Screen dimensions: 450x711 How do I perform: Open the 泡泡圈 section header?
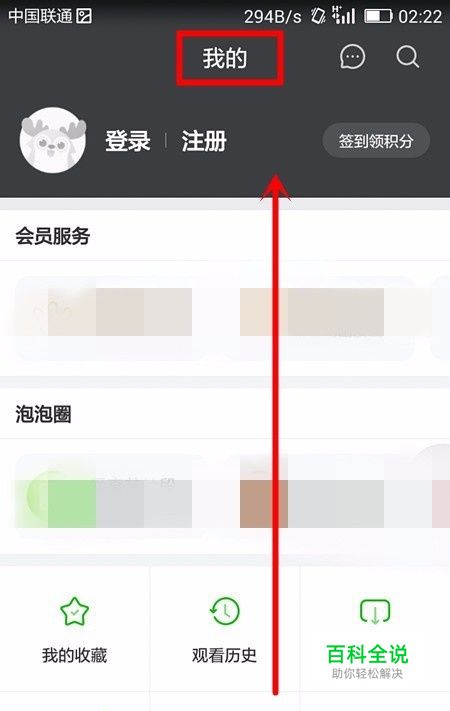pyautogui.click(x=43, y=414)
